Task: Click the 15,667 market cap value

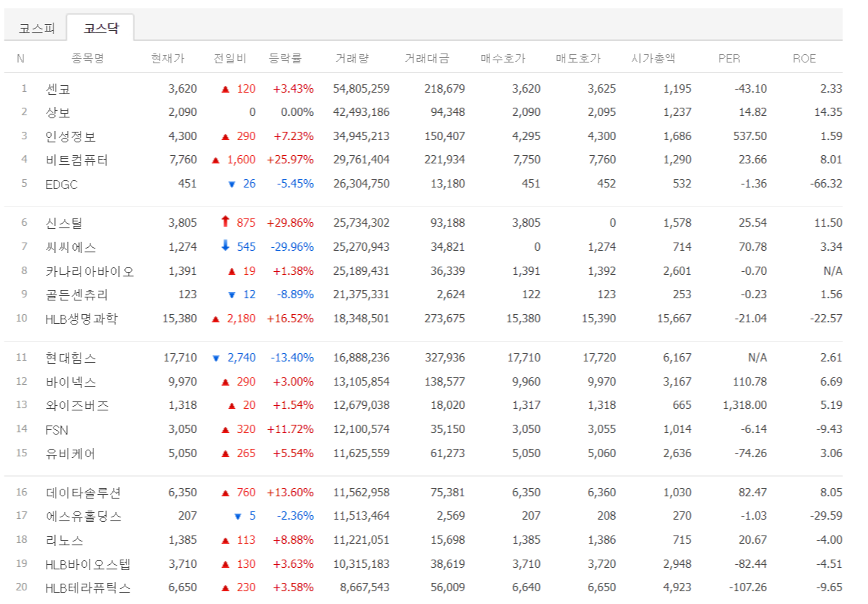Action: click(x=675, y=319)
